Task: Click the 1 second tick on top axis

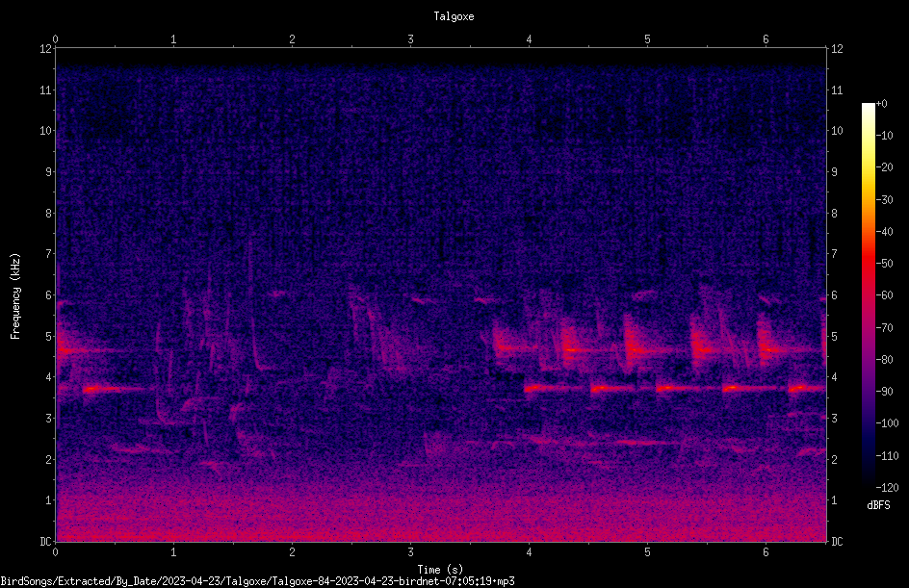Action: pos(173,39)
